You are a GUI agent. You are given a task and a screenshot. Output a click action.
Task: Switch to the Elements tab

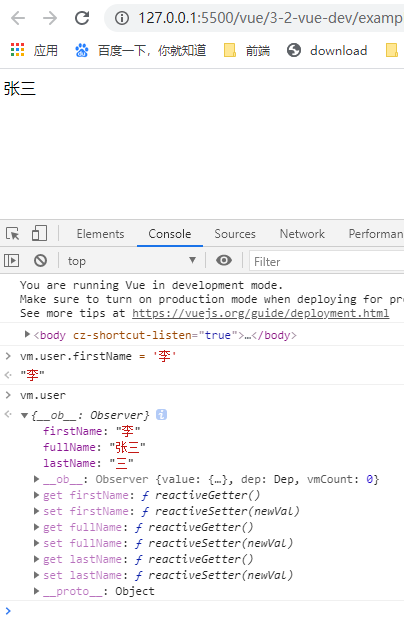[x=100, y=234]
